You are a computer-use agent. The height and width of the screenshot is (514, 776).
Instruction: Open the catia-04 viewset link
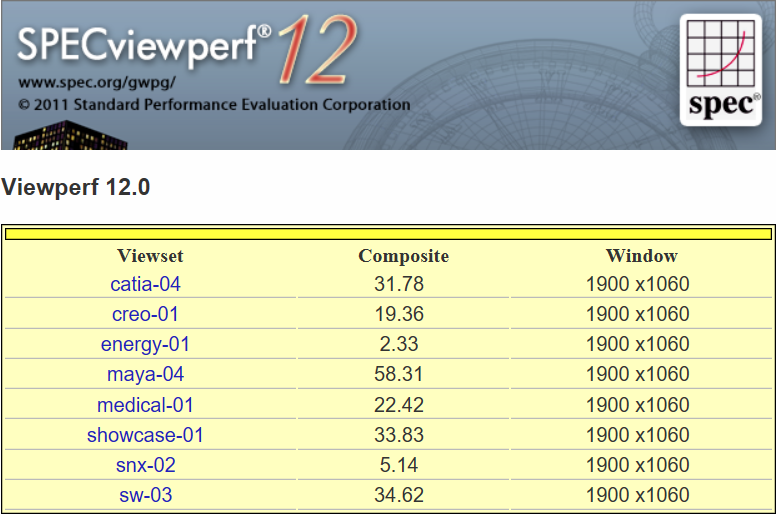point(145,284)
